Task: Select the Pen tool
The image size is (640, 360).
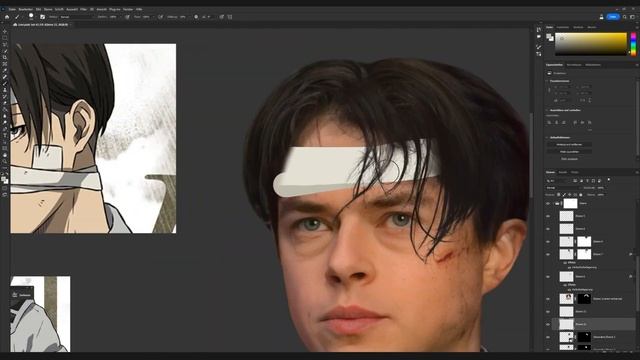Action: click(4, 129)
